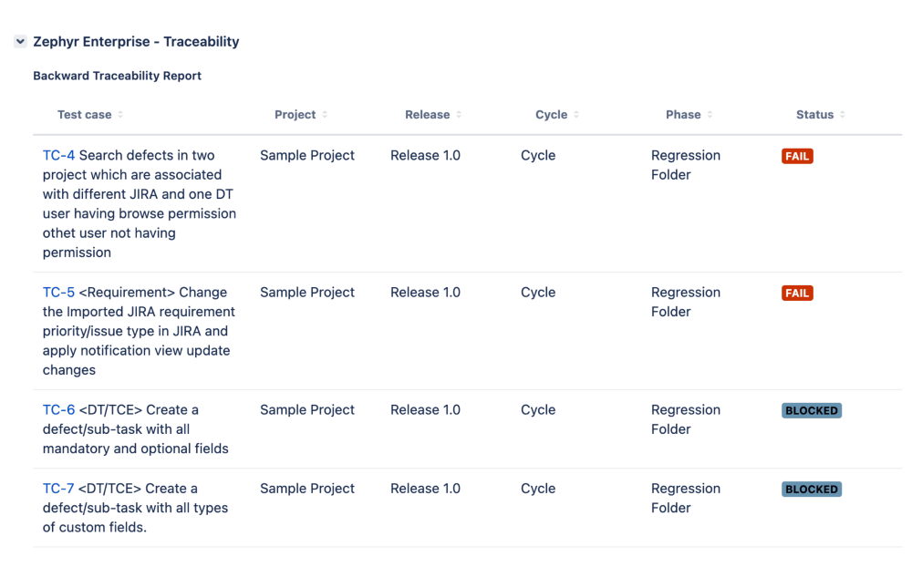
Task: Click the Phase column header label
Action: [683, 115]
